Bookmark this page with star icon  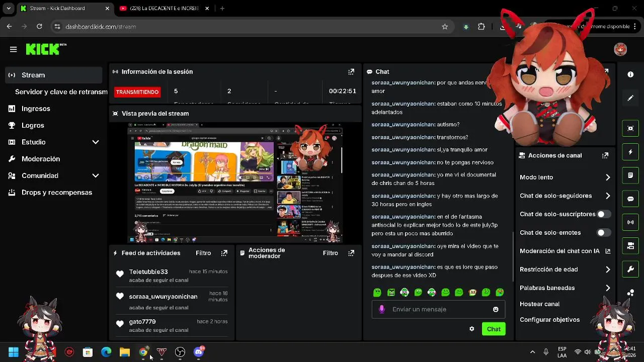[x=445, y=27]
